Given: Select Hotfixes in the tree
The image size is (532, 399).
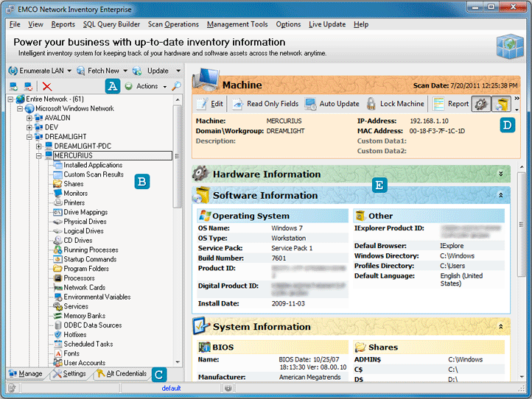Looking at the screenshot, I should pos(75,335).
